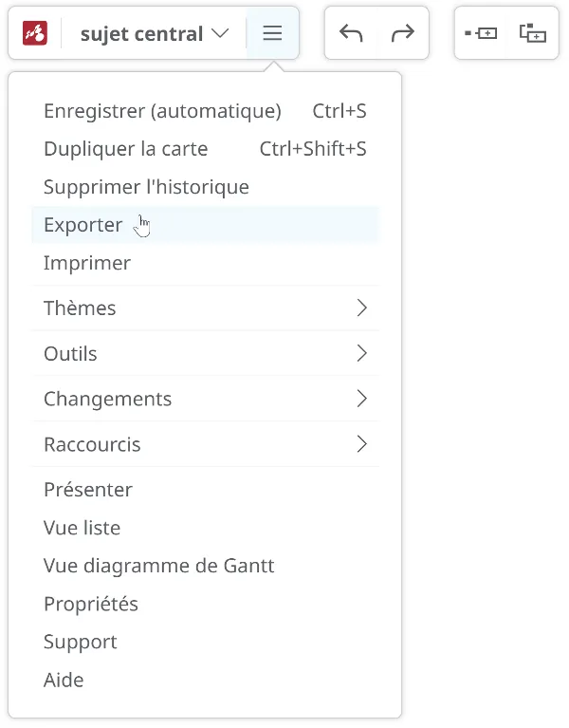
Task: Expand the Changements submenu
Action: [206, 399]
